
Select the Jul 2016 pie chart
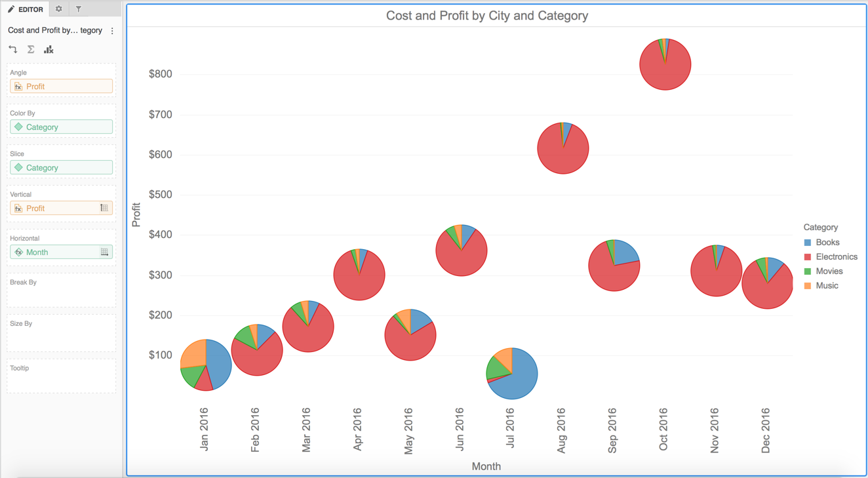(x=511, y=373)
